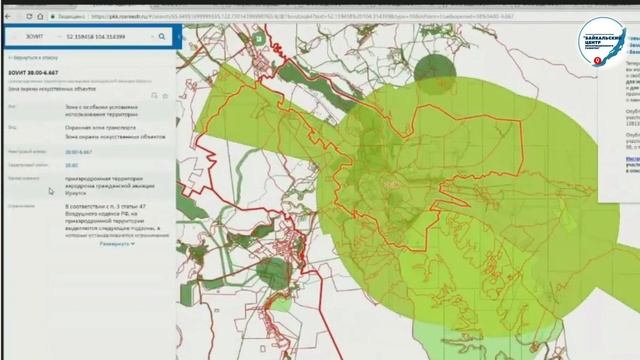Click the padlock secure-site icon

coord(53,17)
